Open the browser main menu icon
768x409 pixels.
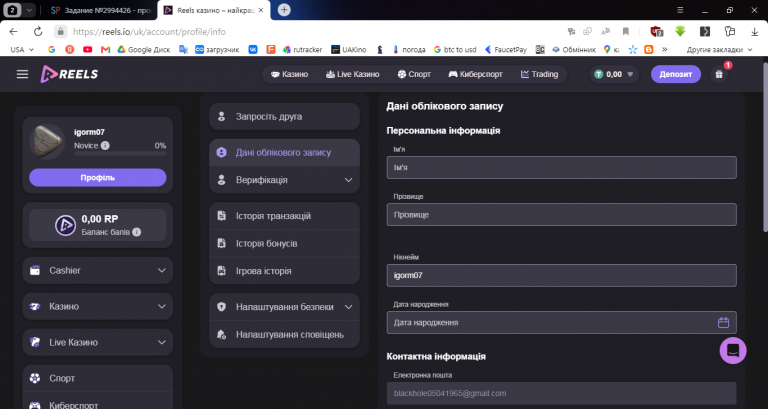[680, 10]
